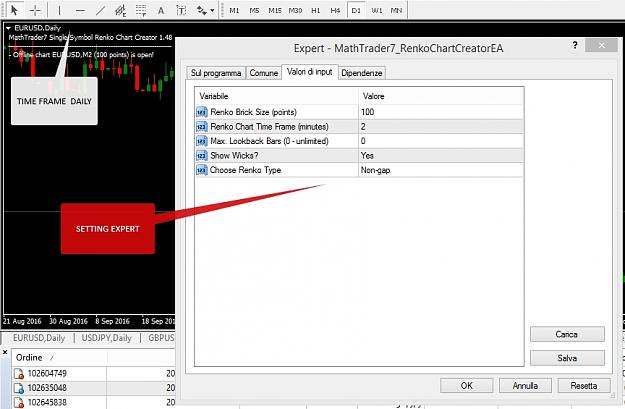
Task: Open the Comune tab
Action: (x=263, y=73)
